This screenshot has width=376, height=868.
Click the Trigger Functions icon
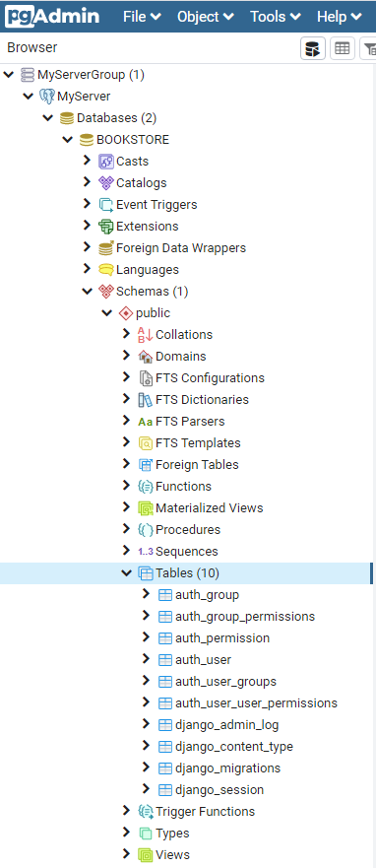coord(146,812)
